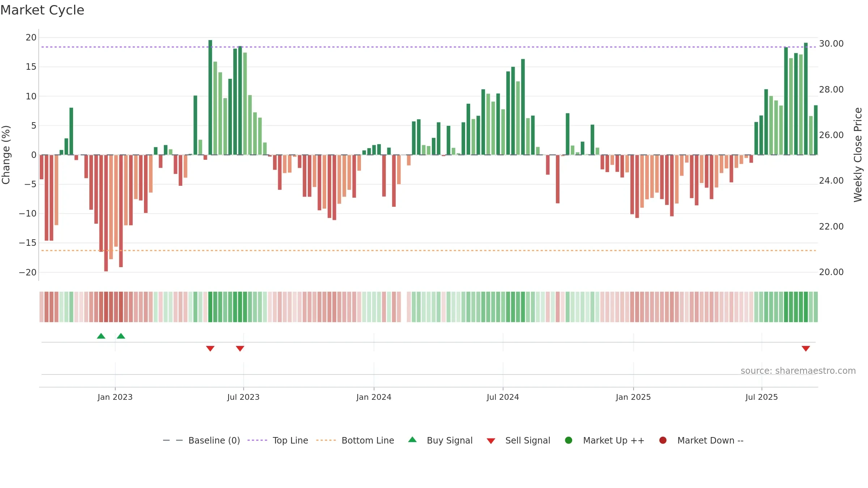Click the 10 tick on Change axis
Image resolution: width=868 pixels, height=488 pixels.
pyautogui.click(x=31, y=96)
